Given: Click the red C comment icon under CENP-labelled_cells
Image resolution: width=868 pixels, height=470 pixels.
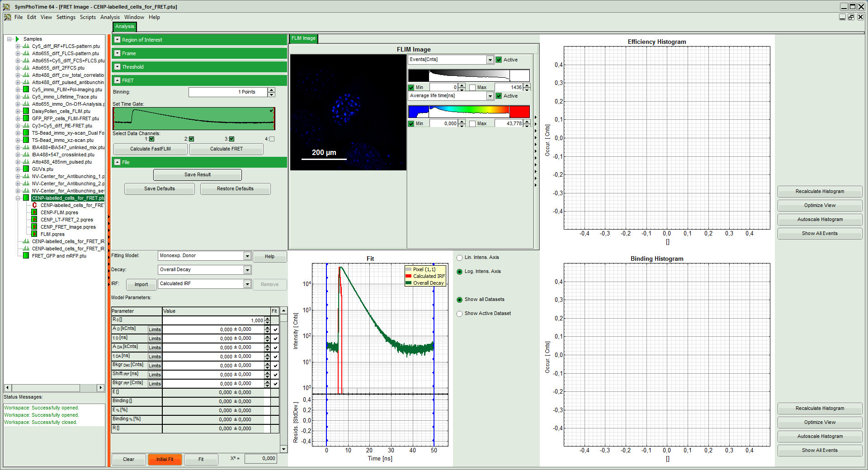Looking at the screenshot, I should tap(34, 205).
